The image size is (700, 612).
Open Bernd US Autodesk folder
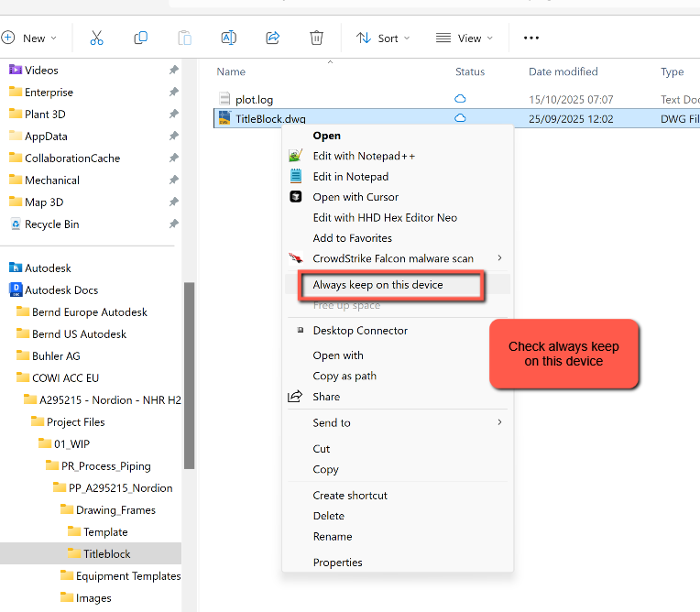[x=79, y=333]
